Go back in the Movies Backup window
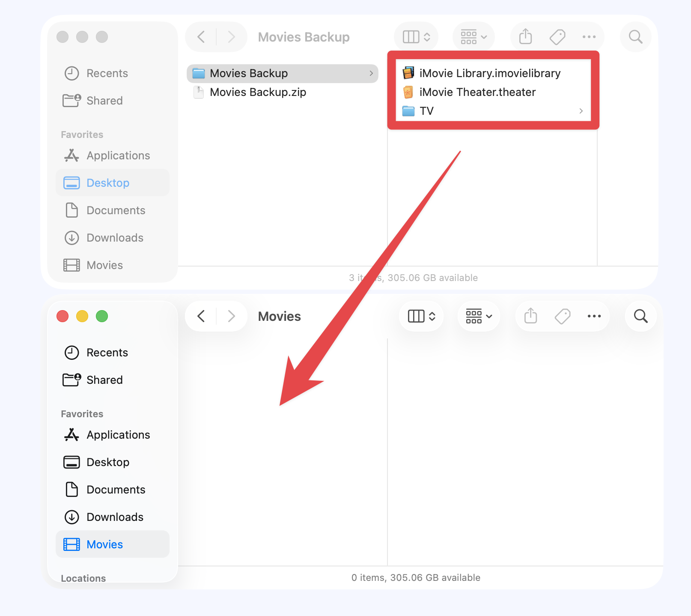The height and width of the screenshot is (616, 691). pyautogui.click(x=201, y=37)
